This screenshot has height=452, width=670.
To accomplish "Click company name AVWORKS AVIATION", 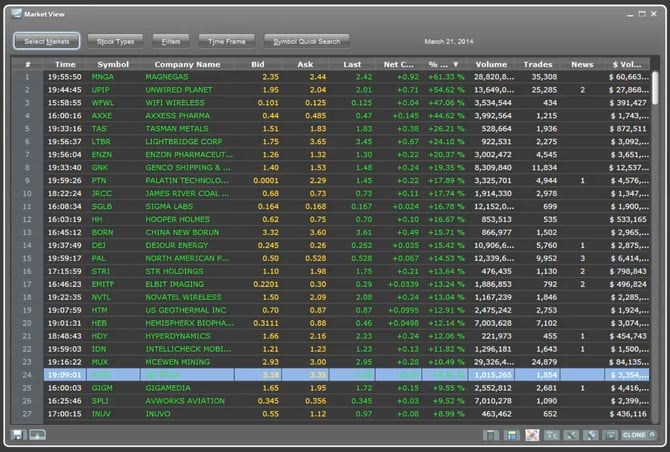I will pos(185,401).
